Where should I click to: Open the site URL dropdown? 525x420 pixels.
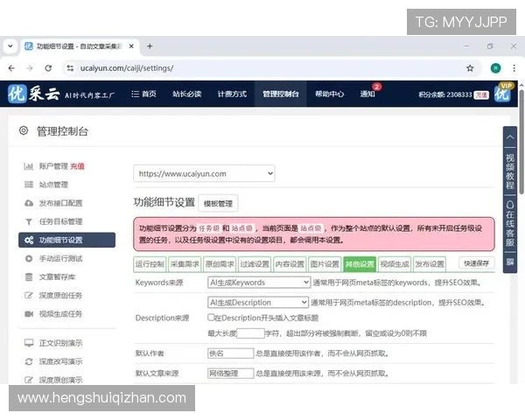click(x=204, y=173)
